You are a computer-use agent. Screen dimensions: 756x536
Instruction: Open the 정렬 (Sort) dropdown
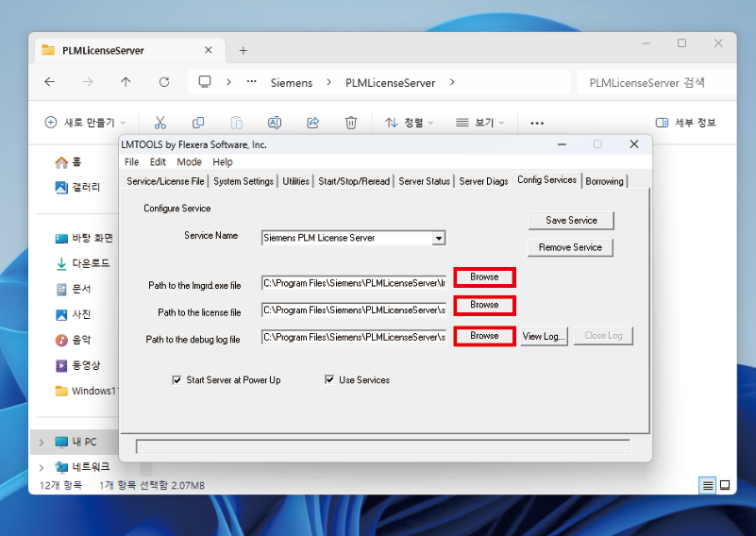[x=409, y=123]
